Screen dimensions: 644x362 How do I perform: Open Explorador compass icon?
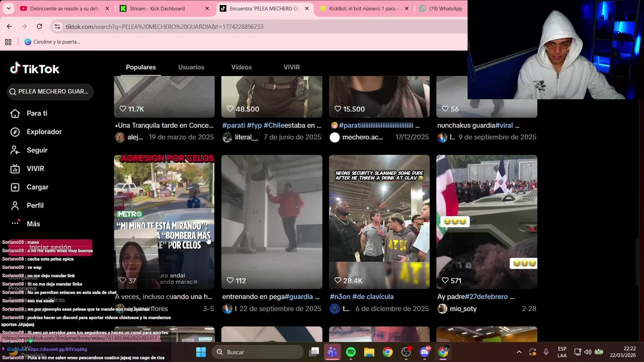[x=15, y=132]
